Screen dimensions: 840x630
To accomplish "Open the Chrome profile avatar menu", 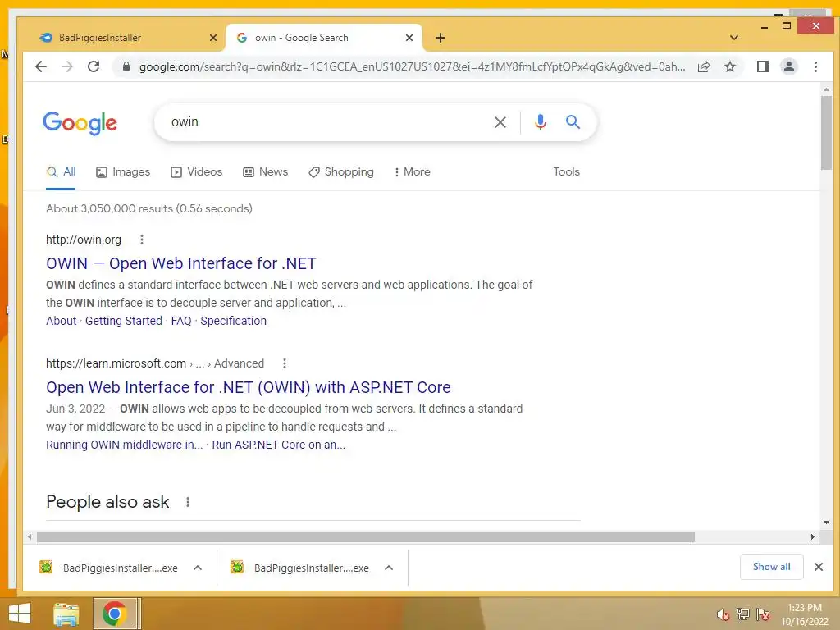I will click(x=788, y=66).
